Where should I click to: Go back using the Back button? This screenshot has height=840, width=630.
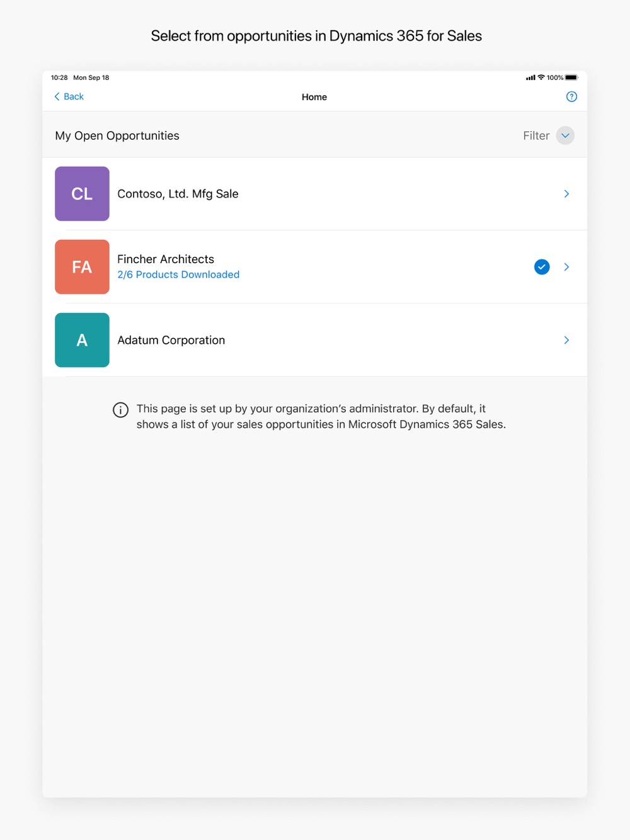(x=69, y=96)
